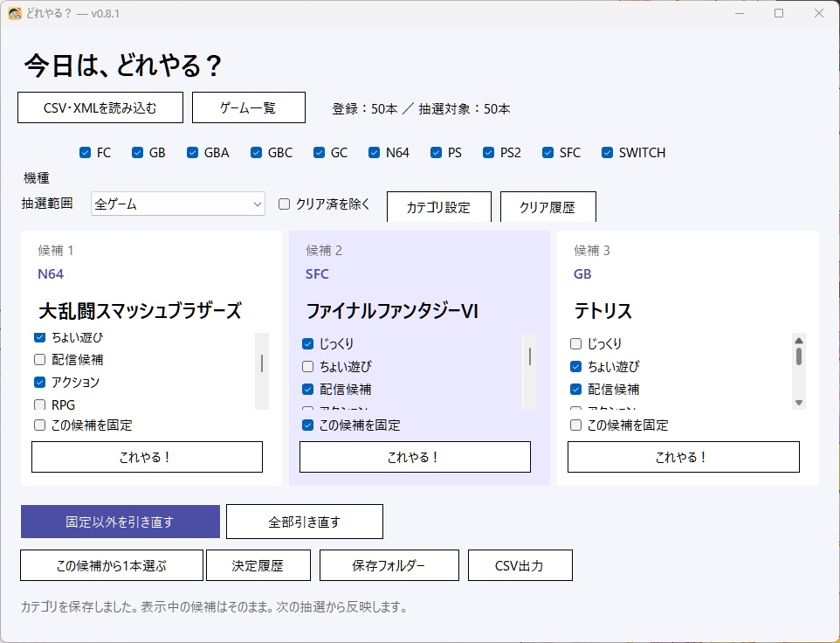Maximize the どれやる？ window
Image resolution: width=840 pixels, height=643 pixels.
click(x=779, y=13)
